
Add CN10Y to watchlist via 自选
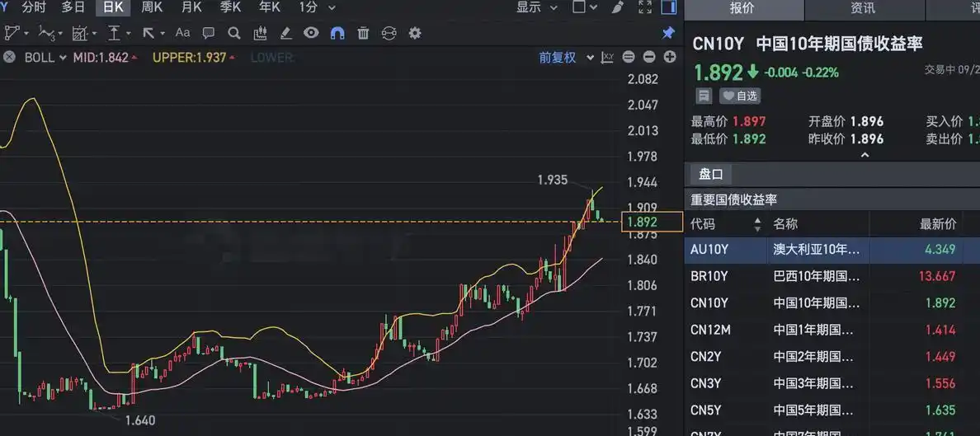coord(740,96)
